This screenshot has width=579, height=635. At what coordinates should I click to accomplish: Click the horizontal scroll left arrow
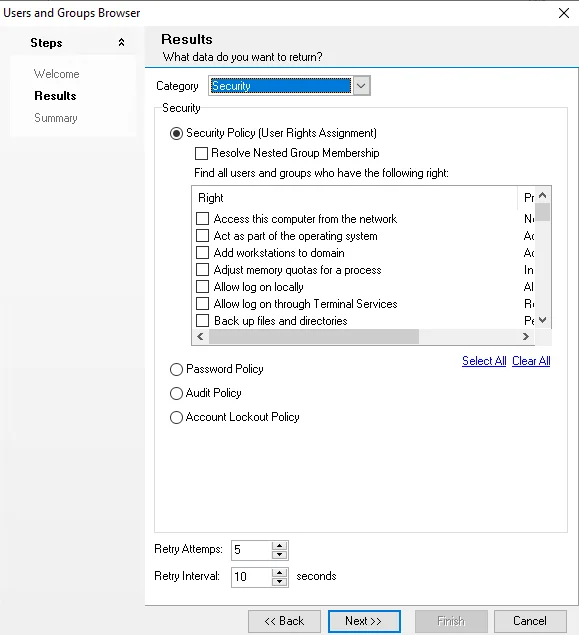tap(200, 337)
